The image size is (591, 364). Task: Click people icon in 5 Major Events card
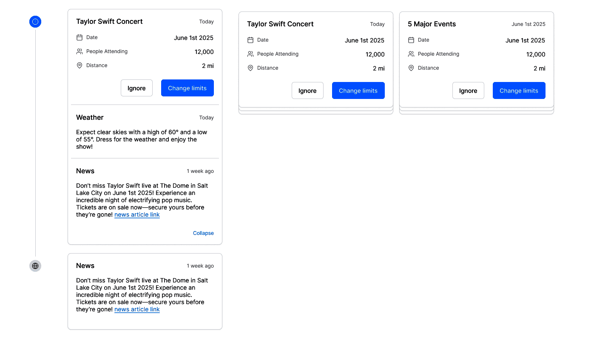pos(411,54)
